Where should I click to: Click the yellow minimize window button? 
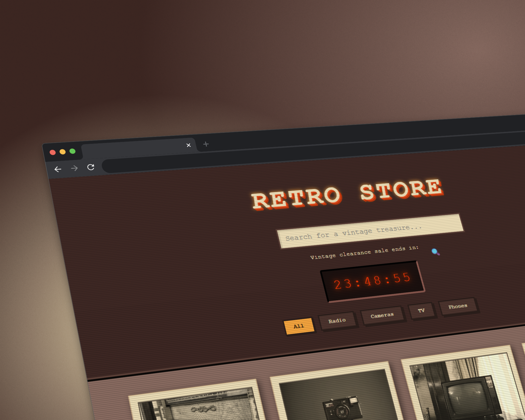(62, 152)
